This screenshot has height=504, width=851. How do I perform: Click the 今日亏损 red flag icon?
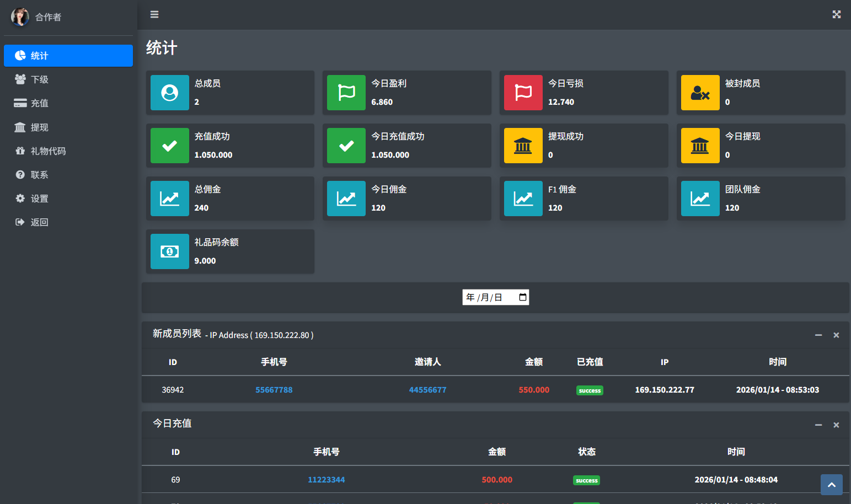coord(523,93)
